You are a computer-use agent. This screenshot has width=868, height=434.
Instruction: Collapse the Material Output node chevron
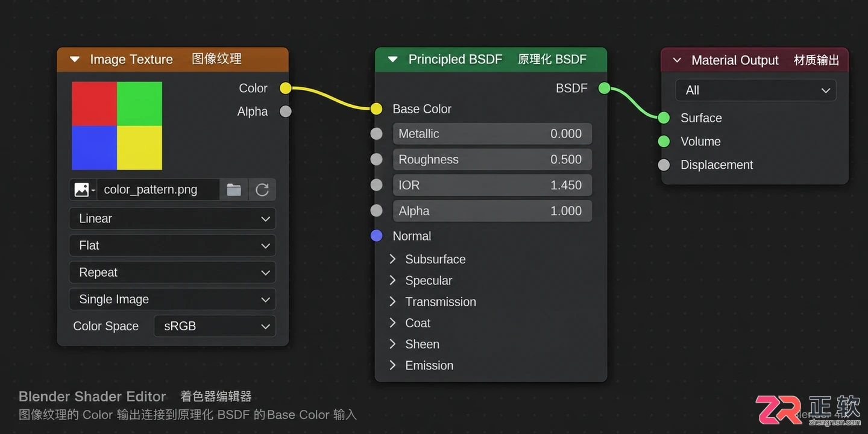(677, 60)
